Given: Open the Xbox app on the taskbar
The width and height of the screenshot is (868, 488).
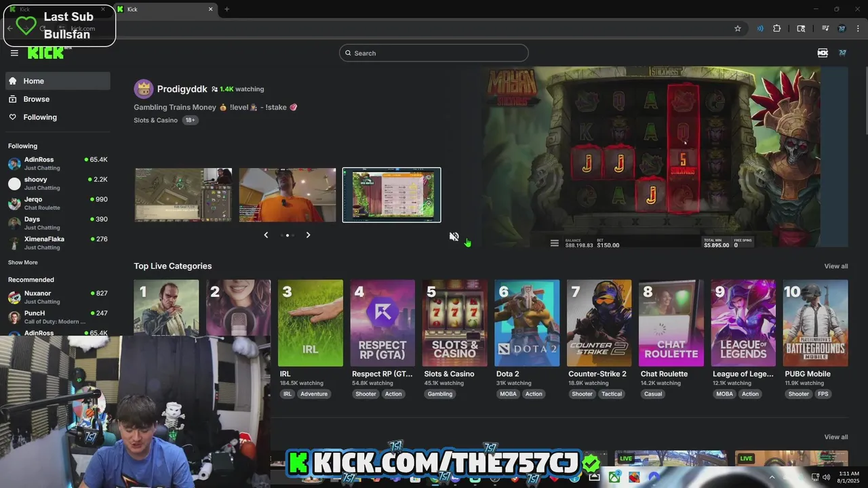Looking at the screenshot, I should 614,477.
